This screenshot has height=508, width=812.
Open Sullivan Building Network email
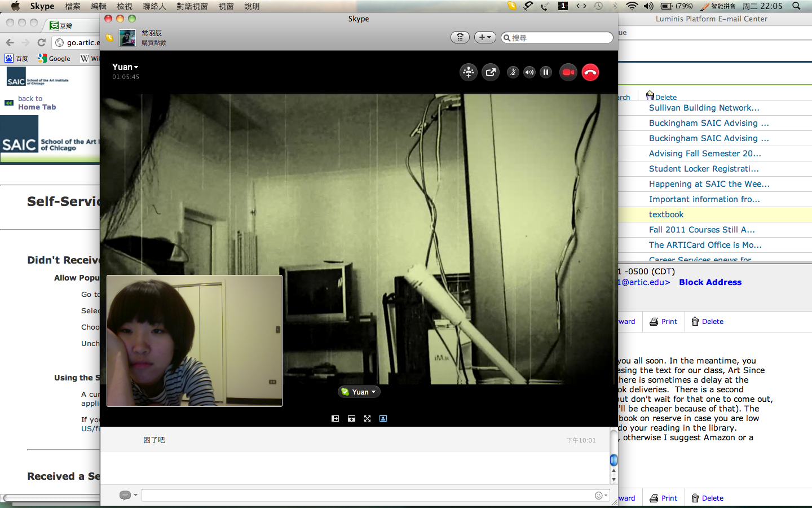[704, 108]
